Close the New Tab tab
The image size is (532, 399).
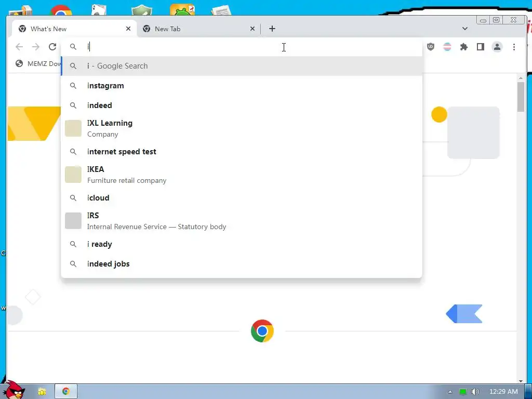coord(252,29)
